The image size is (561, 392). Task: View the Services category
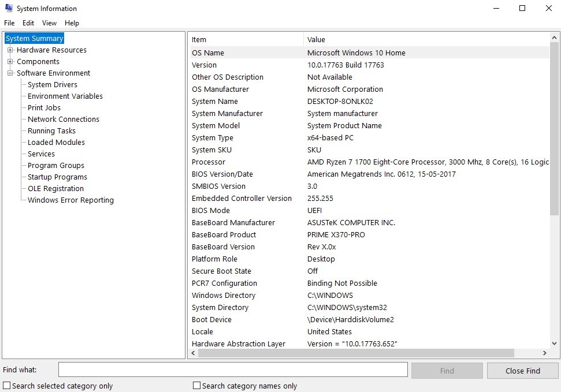pyautogui.click(x=40, y=154)
